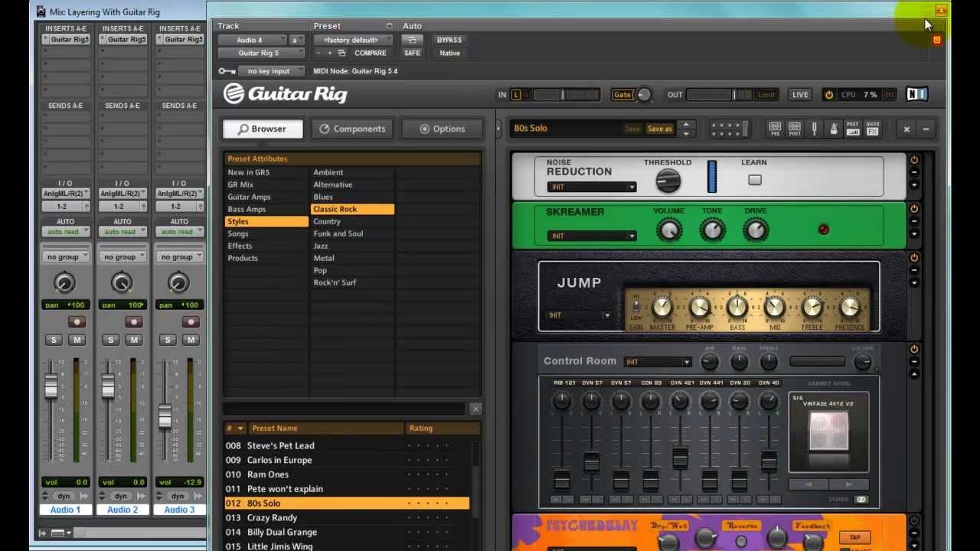Click the Skreamer DRIVE knob
This screenshot has width=980, height=551.
coord(756,230)
